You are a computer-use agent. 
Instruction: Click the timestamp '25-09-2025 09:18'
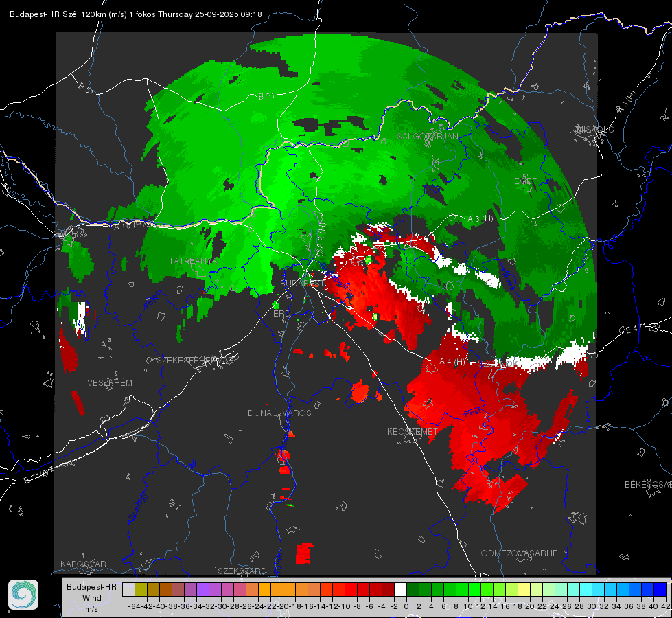coord(228,14)
